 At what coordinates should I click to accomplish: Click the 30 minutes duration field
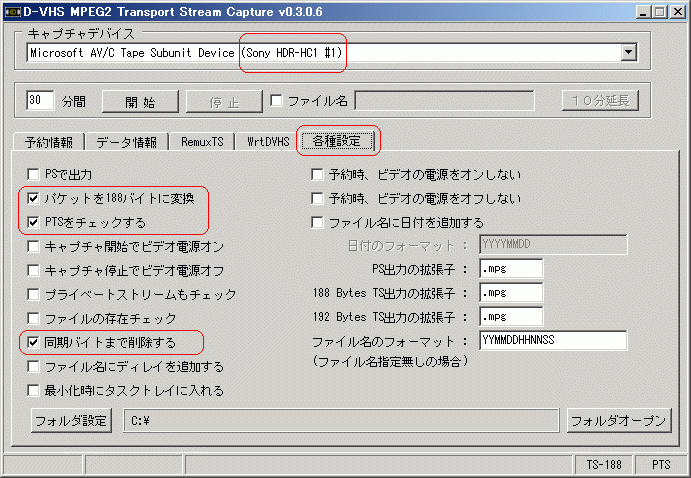[x=40, y=100]
